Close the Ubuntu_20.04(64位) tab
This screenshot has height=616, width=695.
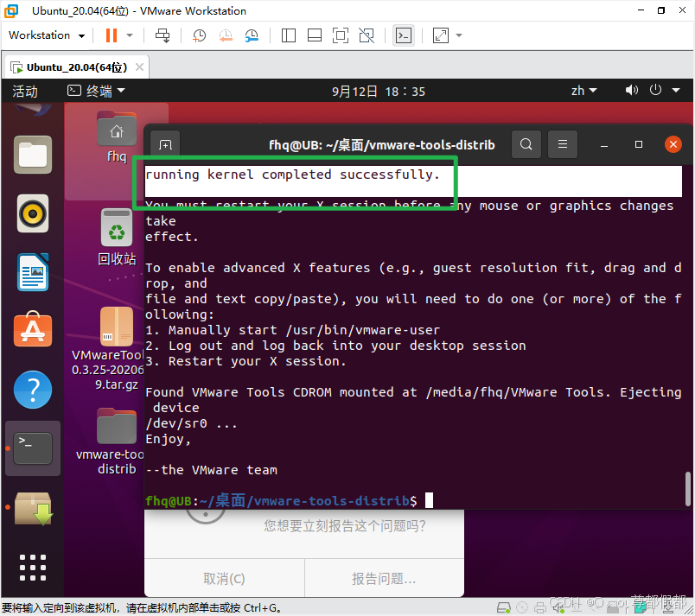point(139,67)
